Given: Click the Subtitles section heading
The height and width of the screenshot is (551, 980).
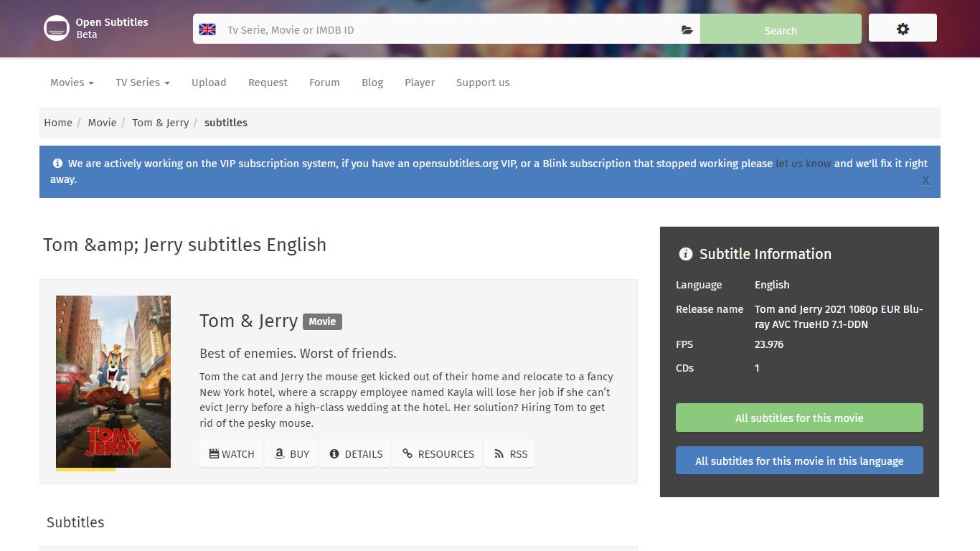Looking at the screenshot, I should click(x=75, y=522).
